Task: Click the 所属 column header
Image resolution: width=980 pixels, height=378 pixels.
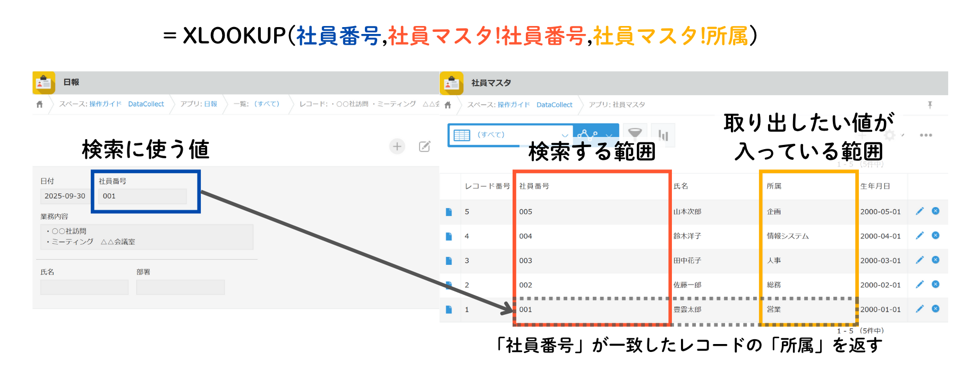Action: coord(774,186)
